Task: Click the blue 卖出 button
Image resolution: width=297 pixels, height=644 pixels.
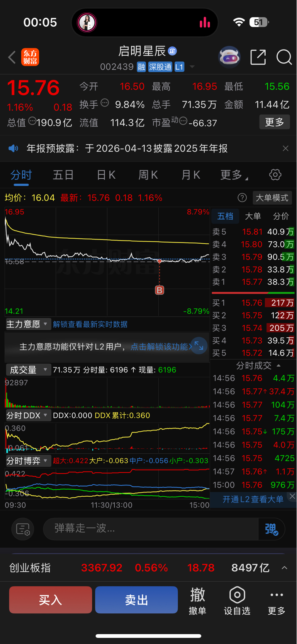Action: point(136,600)
